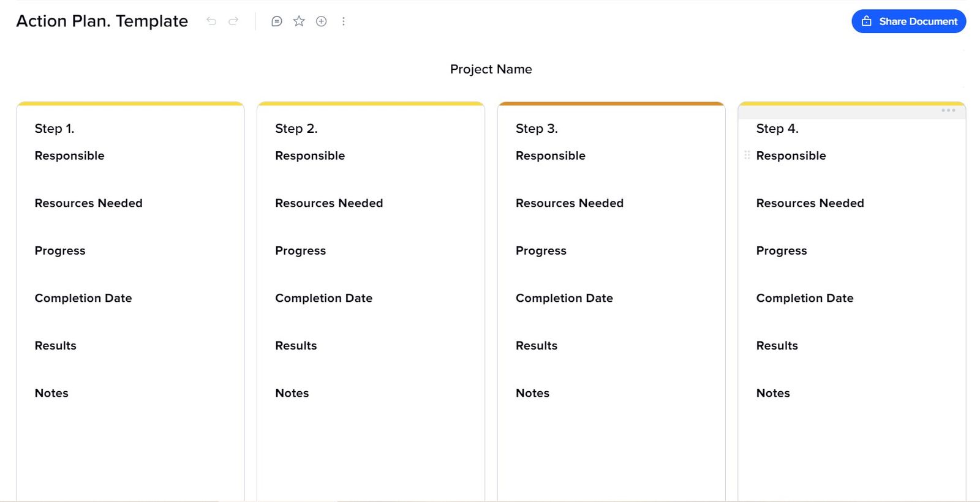Insert new content with the plus icon
The image size is (980, 502).
(x=321, y=21)
